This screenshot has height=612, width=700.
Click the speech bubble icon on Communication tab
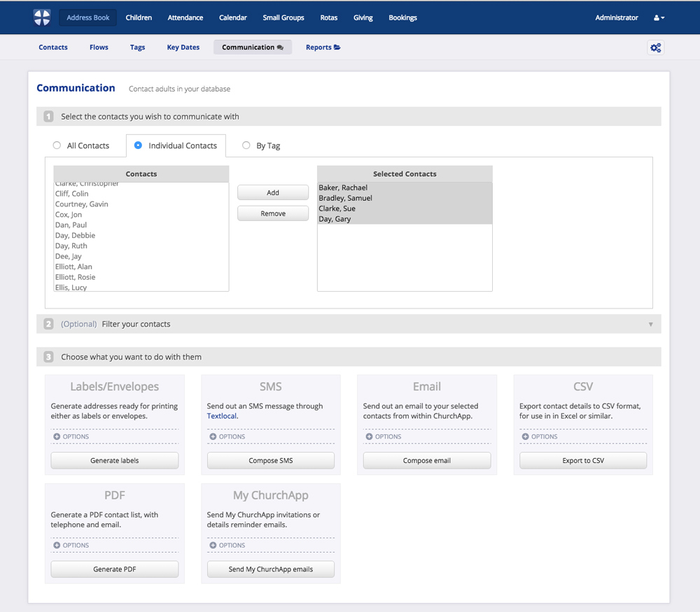[x=280, y=47]
